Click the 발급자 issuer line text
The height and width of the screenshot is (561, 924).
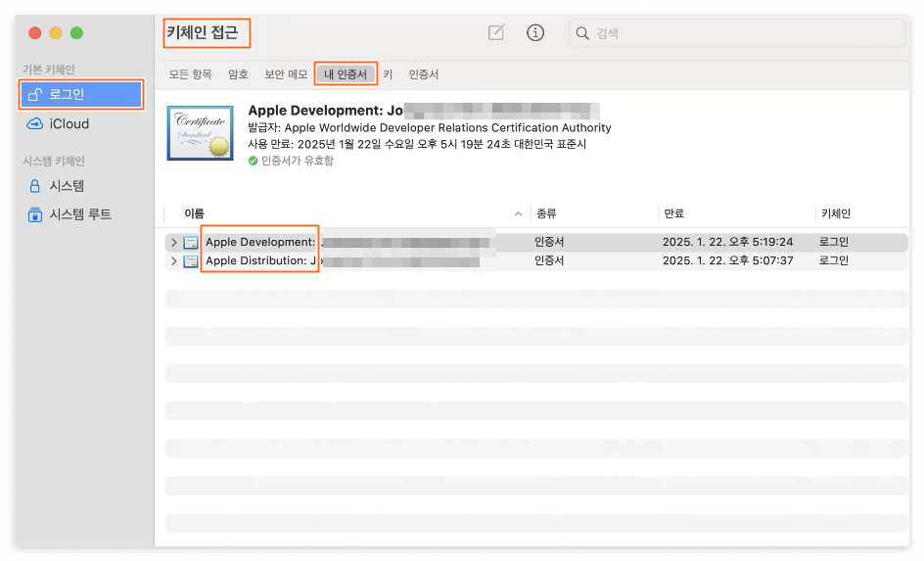coord(430,128)
